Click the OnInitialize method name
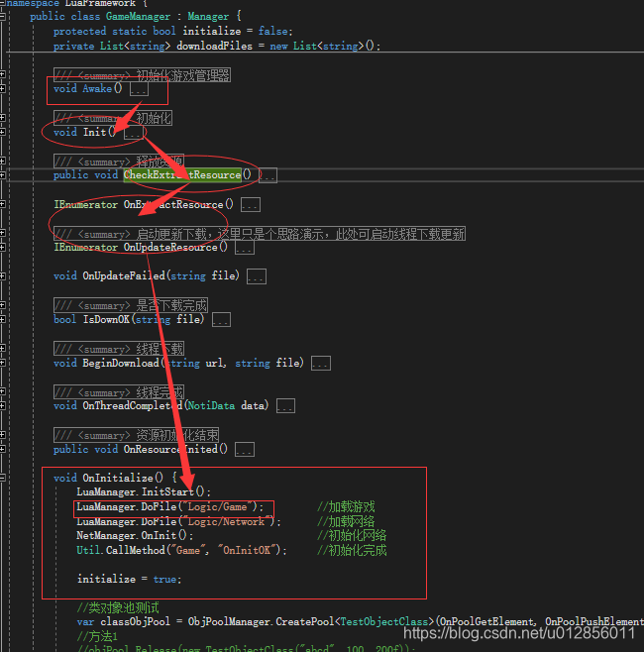This screenshot has width=644, height=652. [x=118, y=479]
